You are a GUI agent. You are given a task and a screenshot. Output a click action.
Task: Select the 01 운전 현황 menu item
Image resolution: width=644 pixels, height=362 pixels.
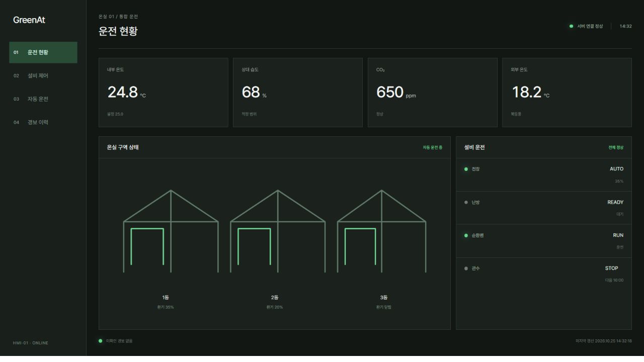coord(43,52)
